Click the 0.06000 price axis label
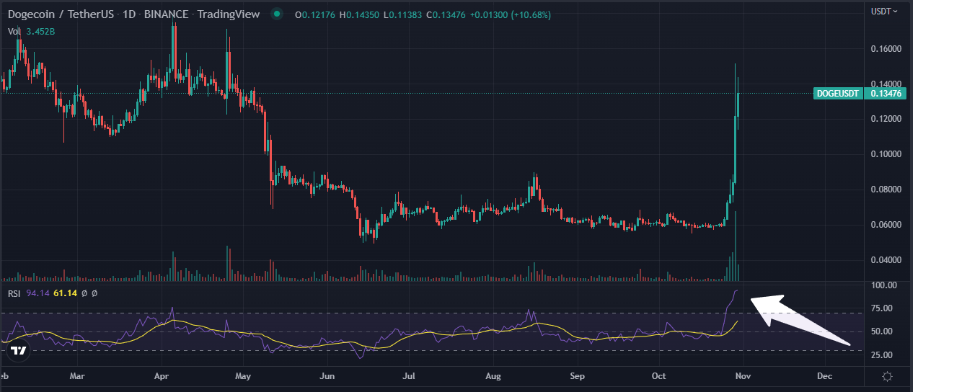The height and width of the screenshot is (392, 980). pyautogui.click(x=885, y=225)
